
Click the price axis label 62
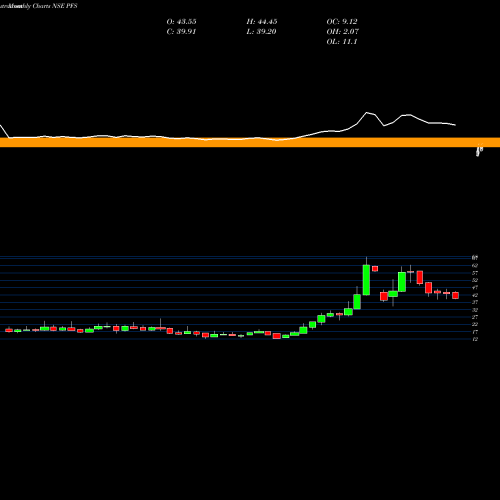[475, 265]
